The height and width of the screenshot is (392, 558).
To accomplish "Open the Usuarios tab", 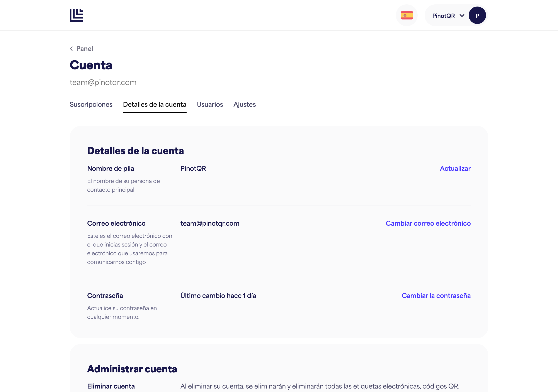I will coord(210,105).
